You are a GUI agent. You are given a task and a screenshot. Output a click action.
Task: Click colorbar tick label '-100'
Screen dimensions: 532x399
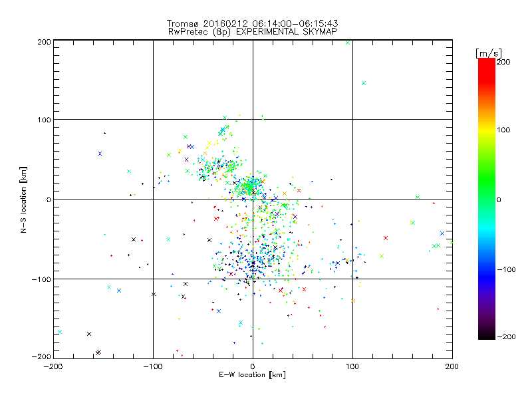tap(506, 270)
